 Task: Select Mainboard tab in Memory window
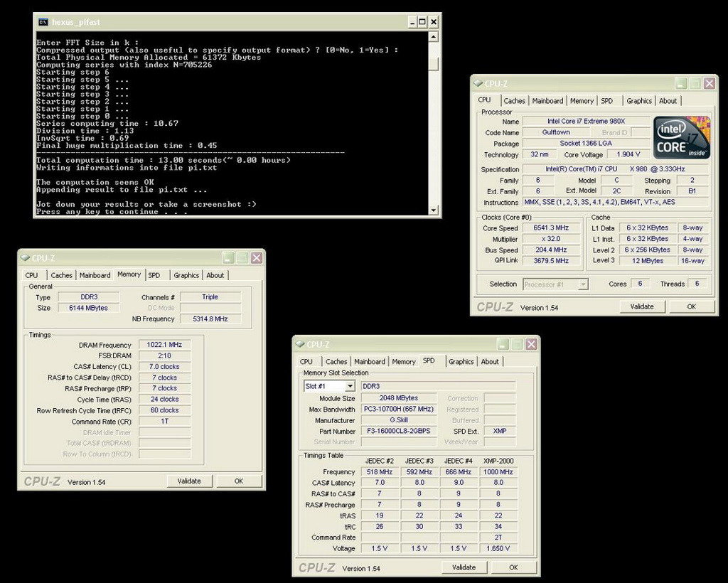click(95, 275)
